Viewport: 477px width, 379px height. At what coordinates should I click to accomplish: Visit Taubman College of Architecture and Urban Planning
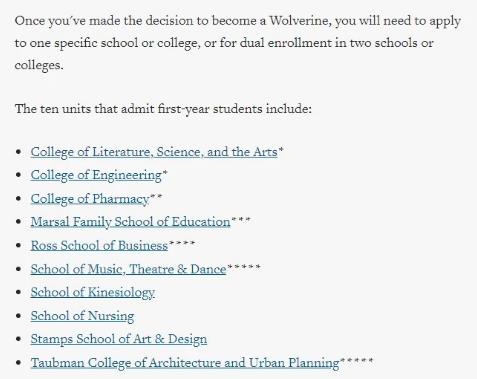point(185,363)
